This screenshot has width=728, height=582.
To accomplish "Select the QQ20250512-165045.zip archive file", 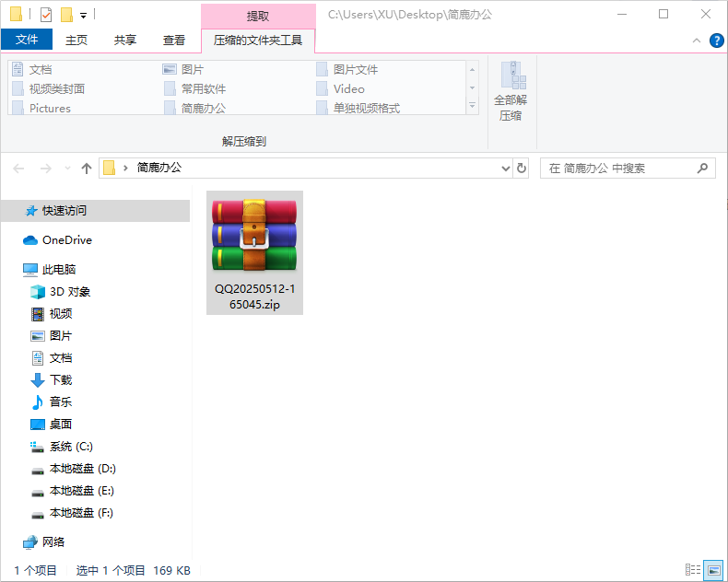I will tap(254, 253).
